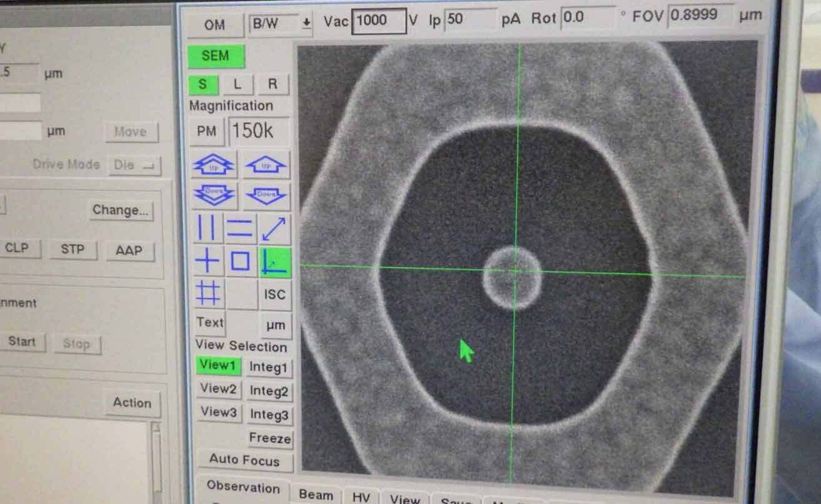Viewport: 821px width, 504px height.
Task: Click the single-arrow magnification Up icon
Action: [266, 166]
